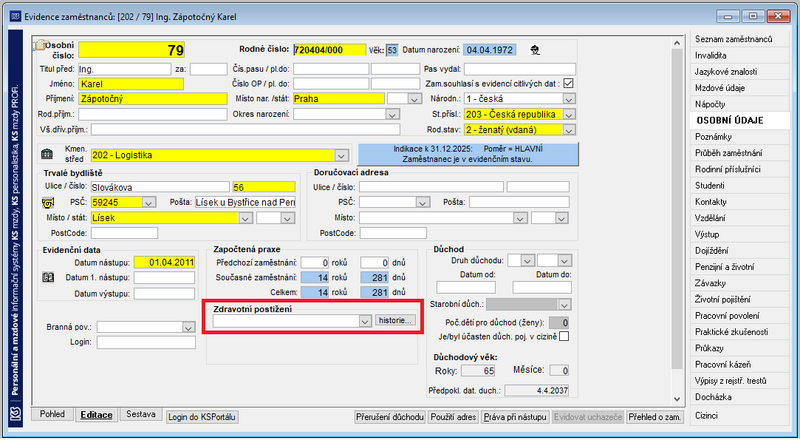Click the folder icon beside Osobní číslo
The width and height of the screenshot is (800, 440).
point(39,45)
